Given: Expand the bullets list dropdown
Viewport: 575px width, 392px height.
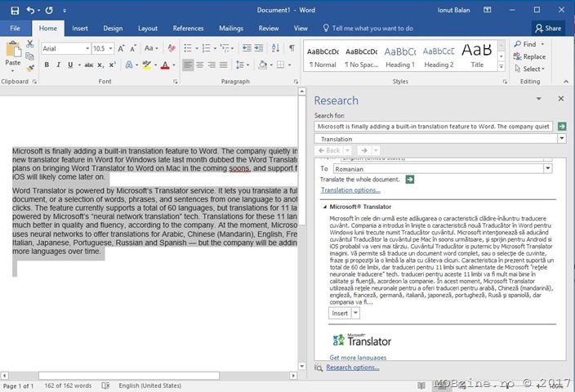Looking at the screenshot, I should (x=197, y=48).
